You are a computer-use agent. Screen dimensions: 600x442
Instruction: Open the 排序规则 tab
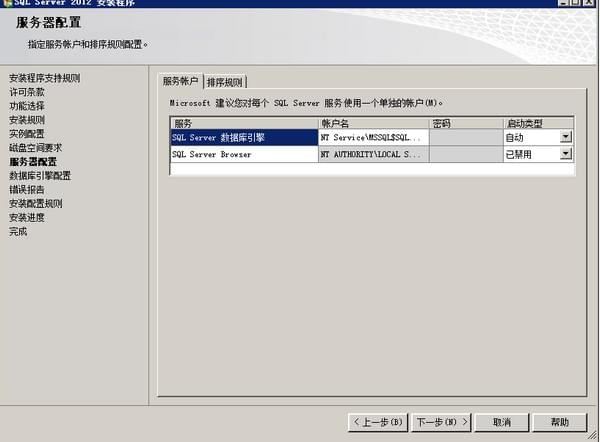[225, 82]
